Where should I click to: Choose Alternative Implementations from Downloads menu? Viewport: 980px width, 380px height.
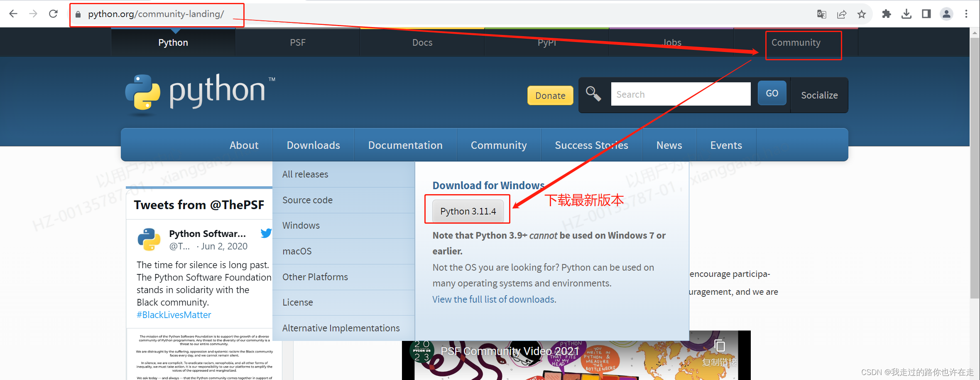[343, 328]
